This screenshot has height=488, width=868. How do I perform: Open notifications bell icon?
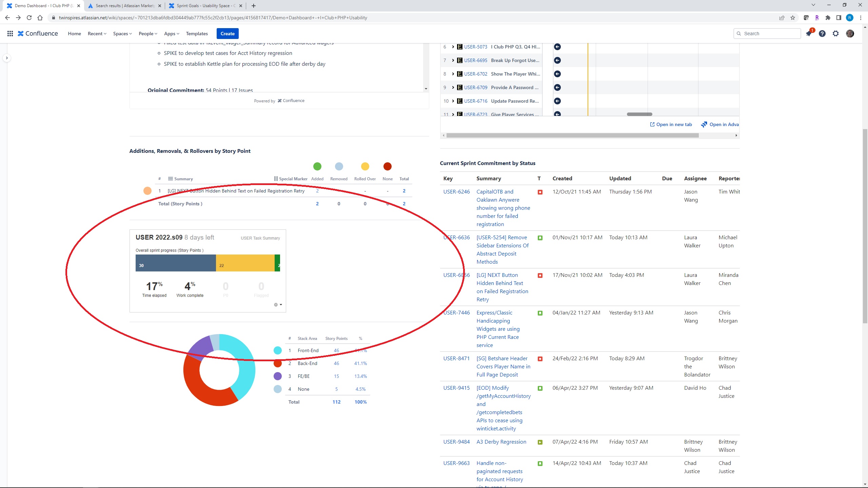(809, 34)
